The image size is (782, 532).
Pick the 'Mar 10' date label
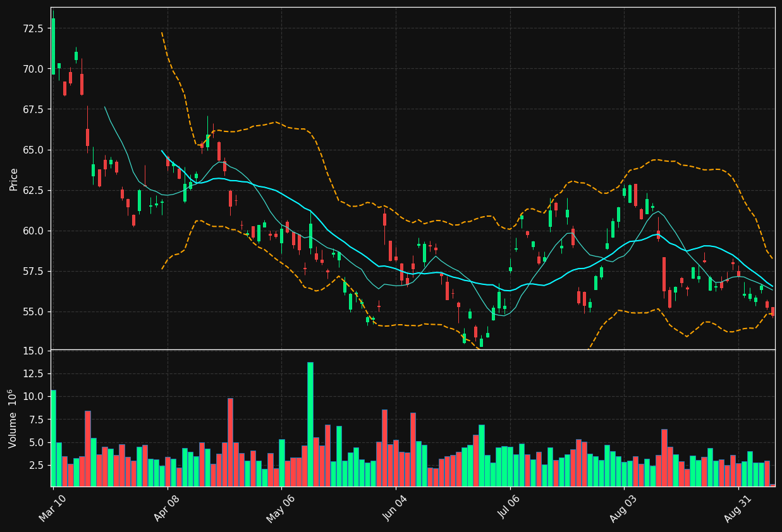[x=54, y=509]
